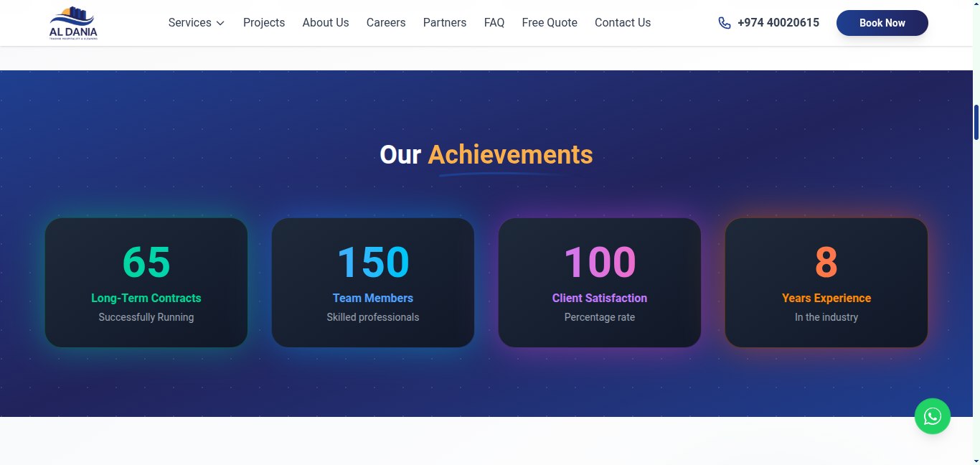The image size is (980, 465).
Task: Click the 8 Years Experience card
Action: point(826,283)
